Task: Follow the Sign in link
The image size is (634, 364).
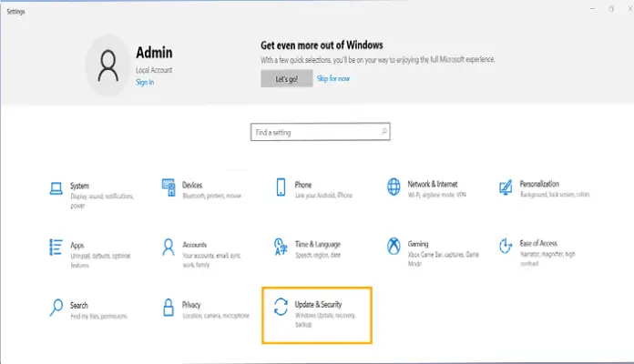Action: pyautogui.click(x=145, y=82)
